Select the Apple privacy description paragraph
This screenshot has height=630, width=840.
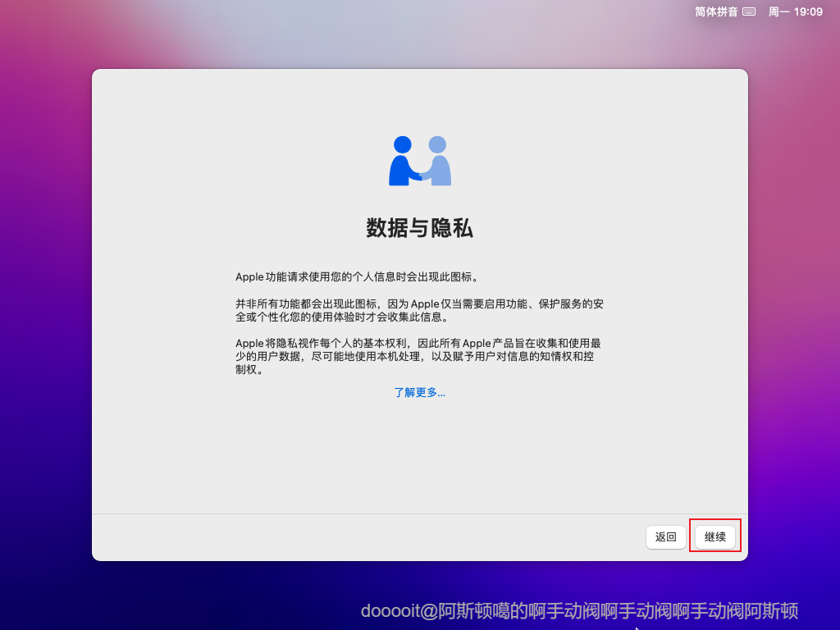[419, 355]
